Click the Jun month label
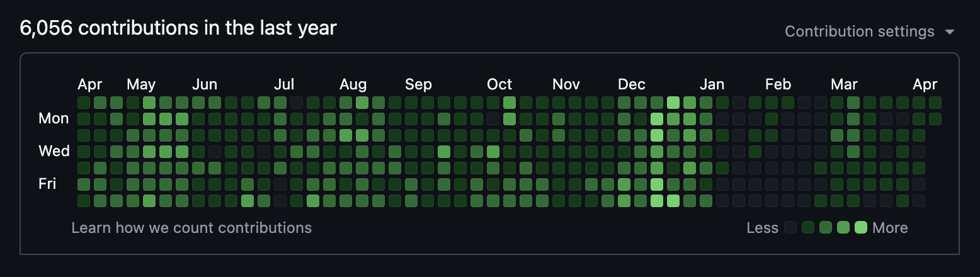The width and height of the screenshot is (980, 277). (205, 84)
